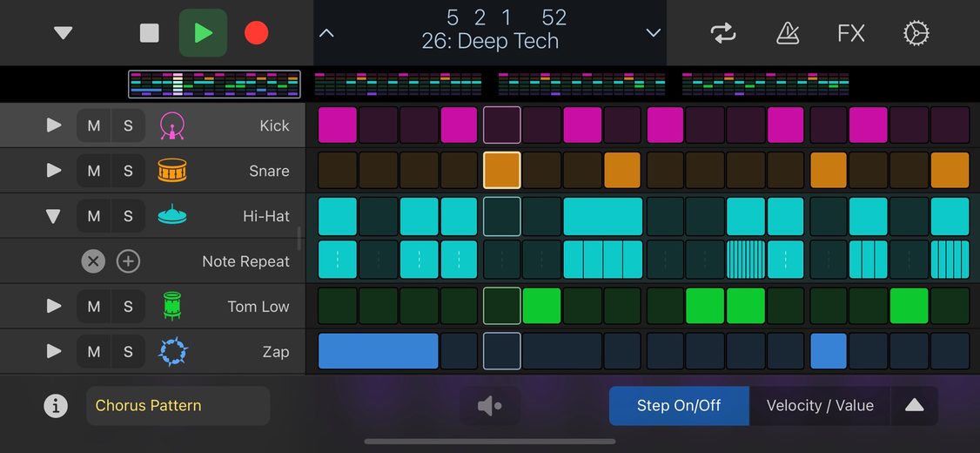Go to the previous pattern with up chevron
The image size is (980, 453).
326,33
